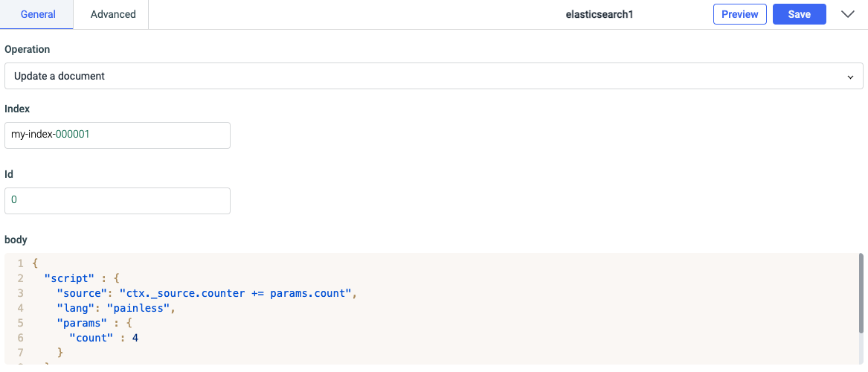
Task: Click the Preview button
Action: [739, 14]
